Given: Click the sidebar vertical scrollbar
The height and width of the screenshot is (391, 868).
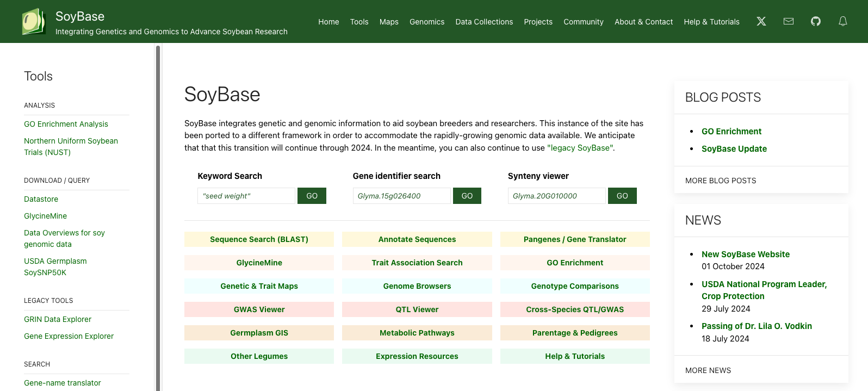Looking at the screenshot, I should tap(158, 218).
